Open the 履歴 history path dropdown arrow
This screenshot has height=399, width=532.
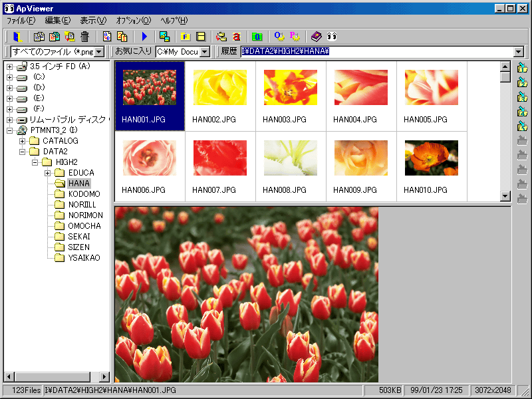point(519,52)
